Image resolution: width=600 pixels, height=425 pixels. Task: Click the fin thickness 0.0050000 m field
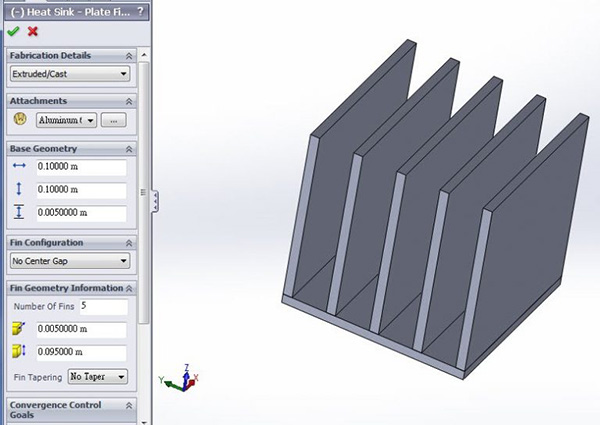82,329
